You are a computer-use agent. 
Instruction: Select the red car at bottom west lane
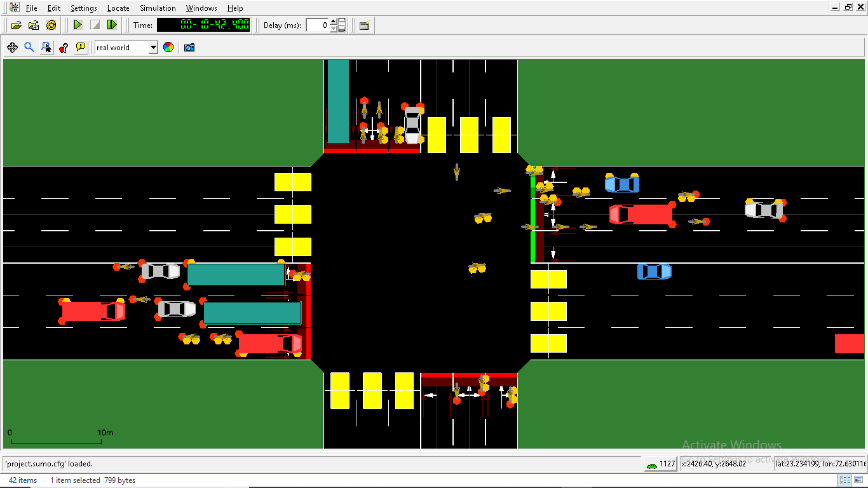270,344
